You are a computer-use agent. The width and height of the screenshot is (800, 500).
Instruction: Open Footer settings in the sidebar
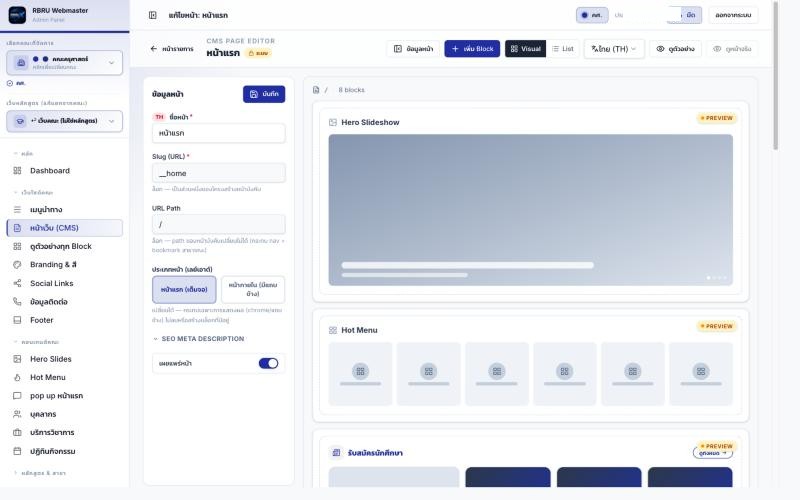pyautogui.click(x=64, y=320)
